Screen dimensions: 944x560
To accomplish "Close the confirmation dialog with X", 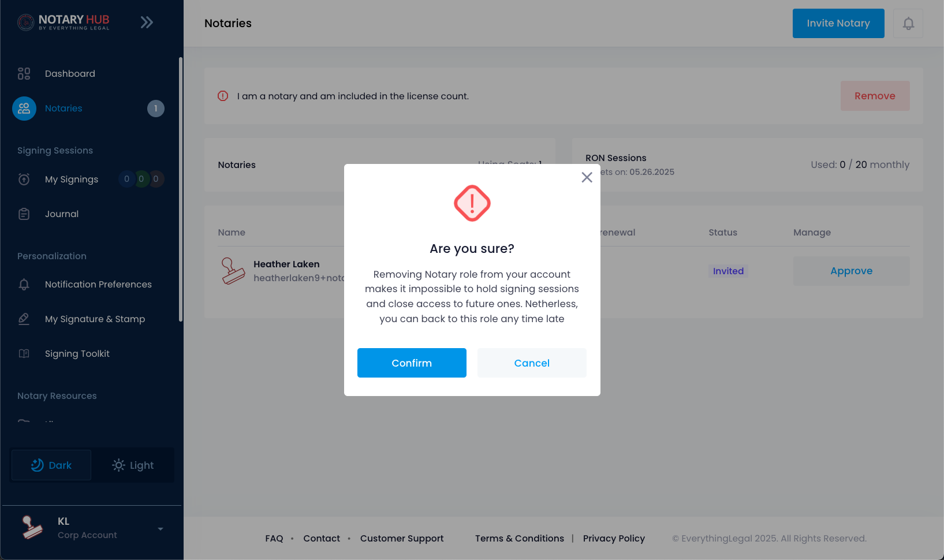I will pos(587,178).
